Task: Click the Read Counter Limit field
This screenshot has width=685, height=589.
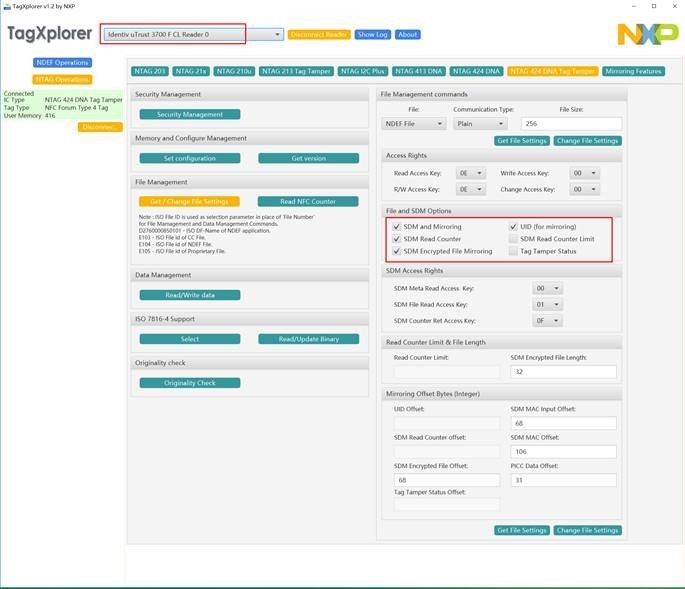Action: tap(446, 372)
